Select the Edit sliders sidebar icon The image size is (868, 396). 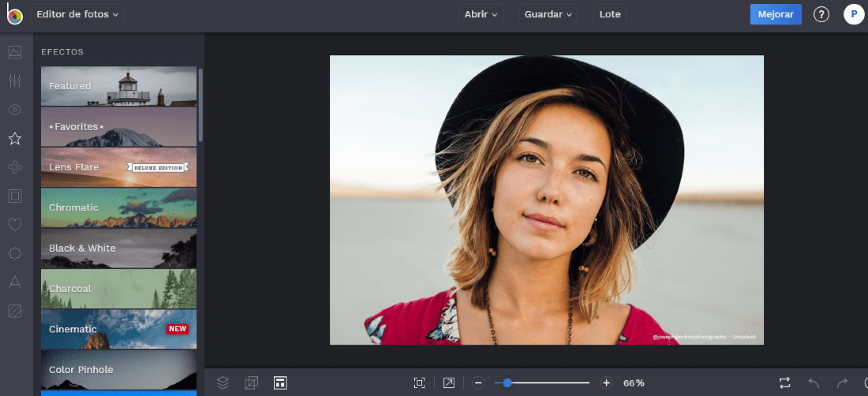pyautogui.click(x=14, y=80)
